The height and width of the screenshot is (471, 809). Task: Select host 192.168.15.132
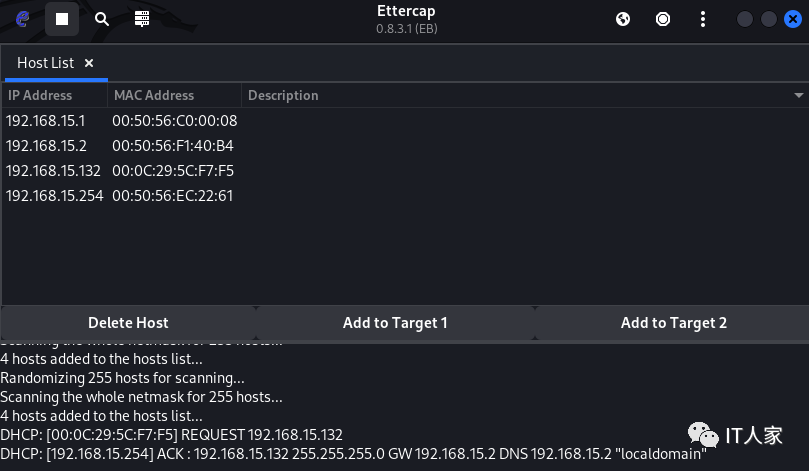tap(54, 171)
